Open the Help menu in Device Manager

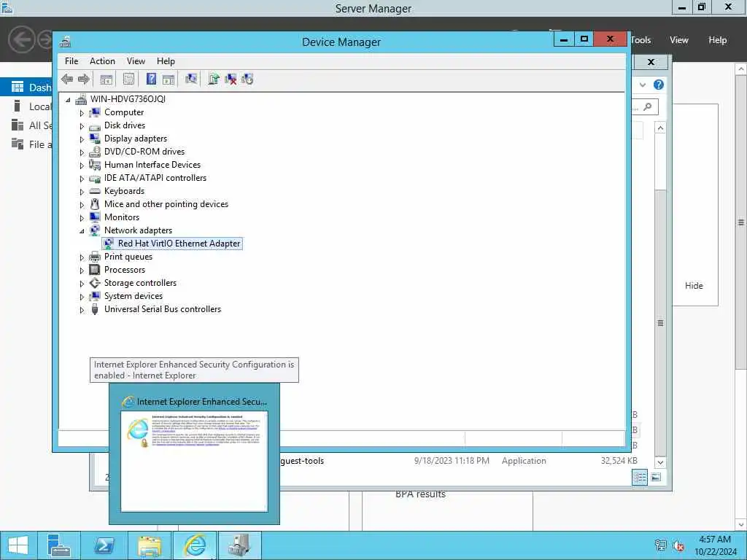(166, 61)
